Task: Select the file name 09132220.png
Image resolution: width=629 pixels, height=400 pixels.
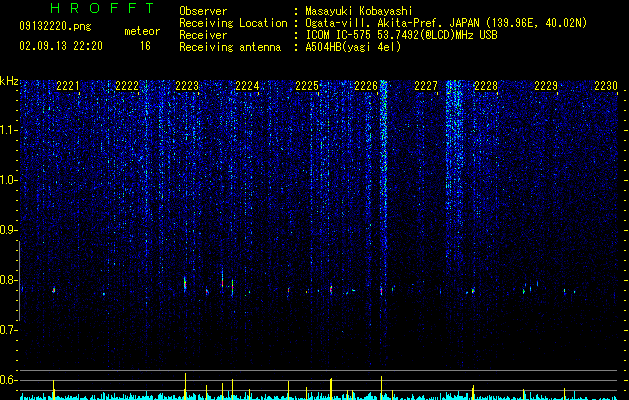Action: pos(55,27)
